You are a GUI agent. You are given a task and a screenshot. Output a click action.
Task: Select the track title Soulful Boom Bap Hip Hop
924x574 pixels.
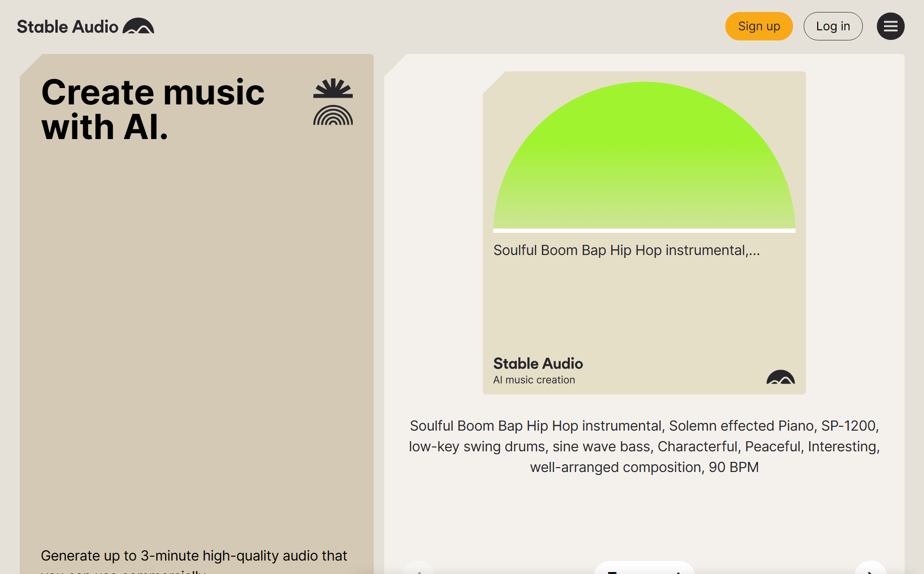pos(627,250)
